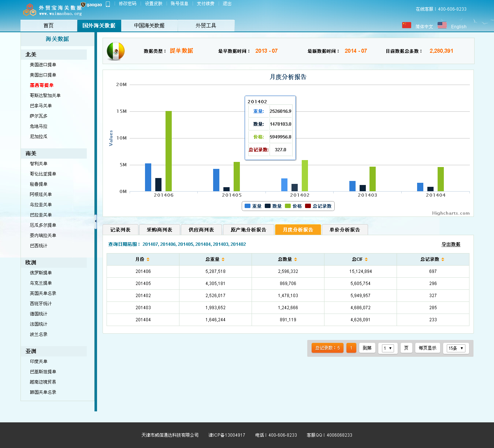Image resolution: width=494 pixels, height=448 pixels.
Task: Click the 导出数据 export link
Action: [x=451, y=244]
